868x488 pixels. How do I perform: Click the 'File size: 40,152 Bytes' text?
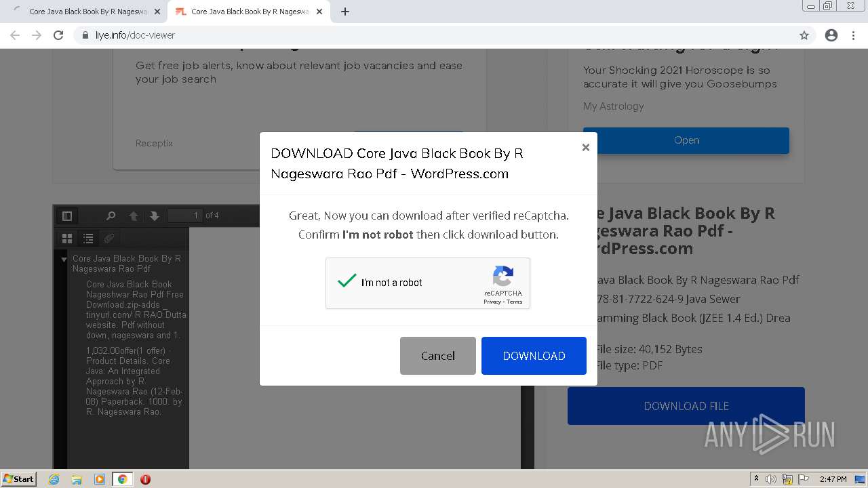(x=649, y=349)
